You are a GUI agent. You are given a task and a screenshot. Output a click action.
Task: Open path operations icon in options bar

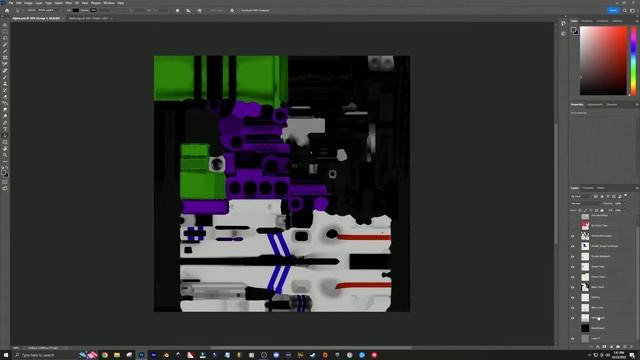tap(178, 10)
